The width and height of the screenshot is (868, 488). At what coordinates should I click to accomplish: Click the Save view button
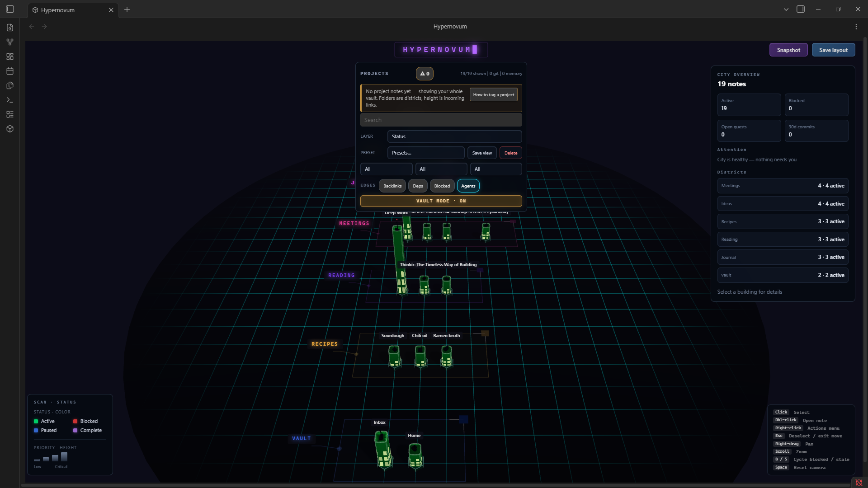482,153
